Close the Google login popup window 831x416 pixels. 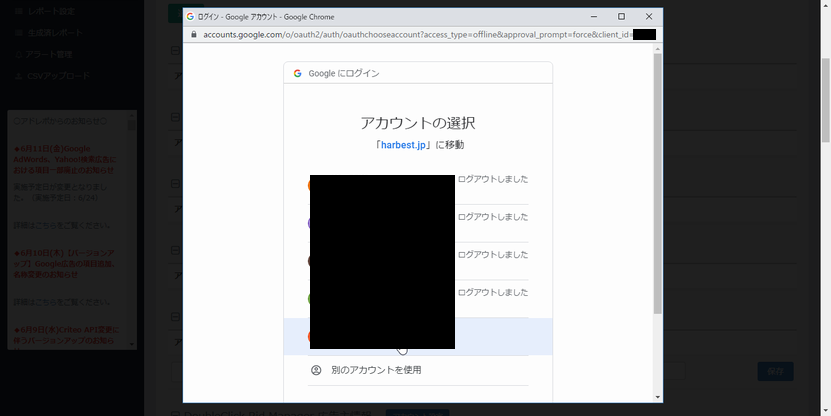point(649,16)
